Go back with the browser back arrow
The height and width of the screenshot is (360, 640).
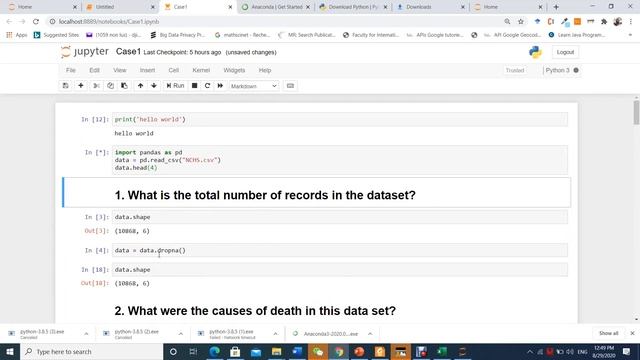[x=9, y=22]
